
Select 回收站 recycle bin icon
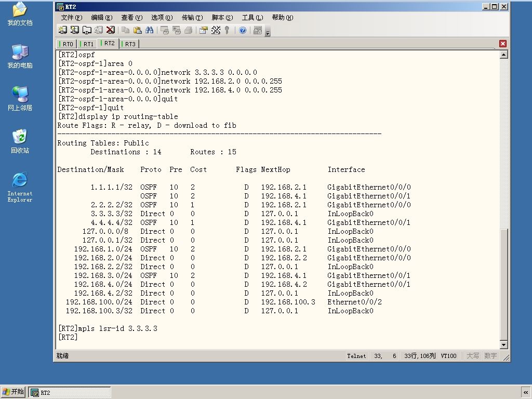tap(20, 141)
